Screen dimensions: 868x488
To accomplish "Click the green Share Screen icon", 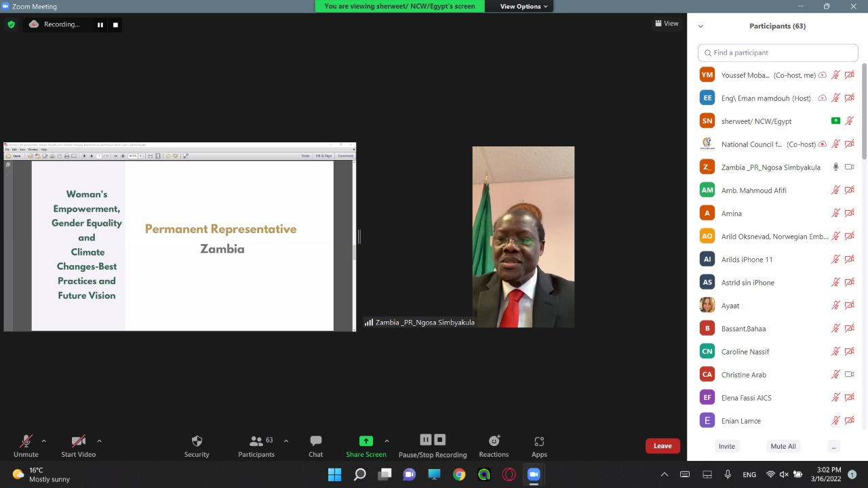I will click(x=366, y=441).
